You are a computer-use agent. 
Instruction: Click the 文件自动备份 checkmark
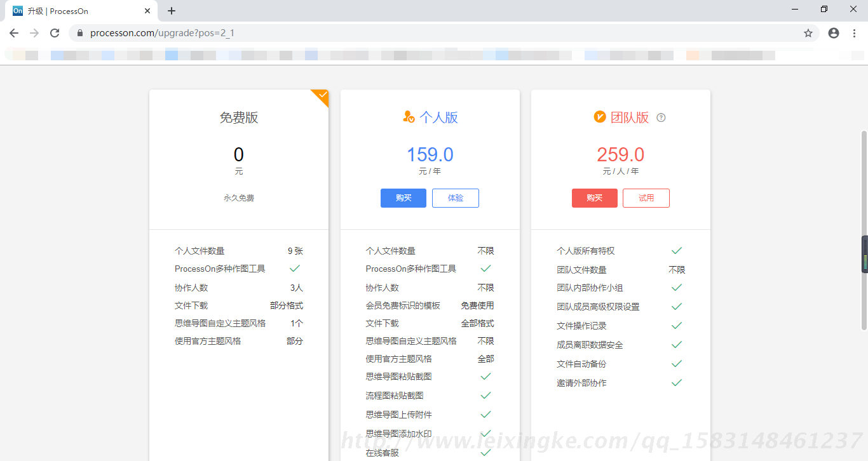click(x=677, y=364)
